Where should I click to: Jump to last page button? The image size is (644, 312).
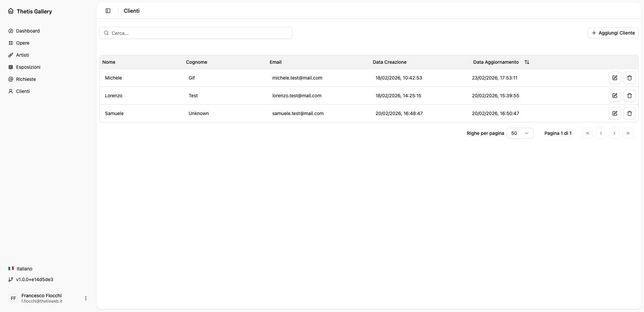628,133
